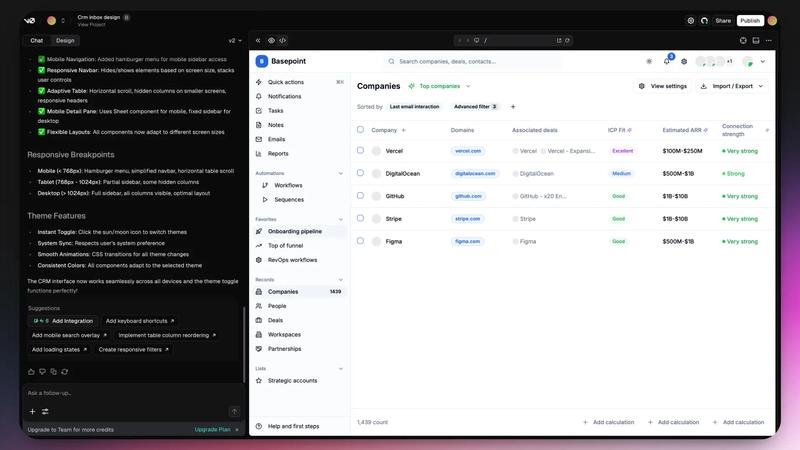
Task: Click the Publish button
Action: click(750, 21)
